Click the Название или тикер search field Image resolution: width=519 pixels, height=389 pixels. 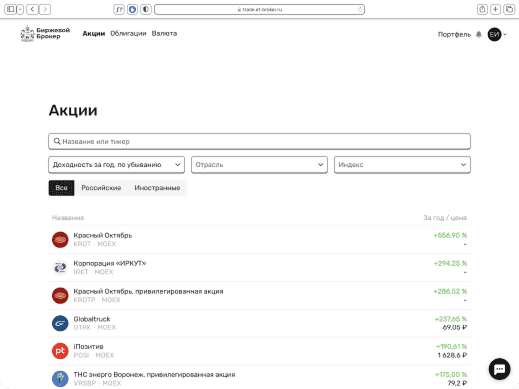click(x=259, y=141)
